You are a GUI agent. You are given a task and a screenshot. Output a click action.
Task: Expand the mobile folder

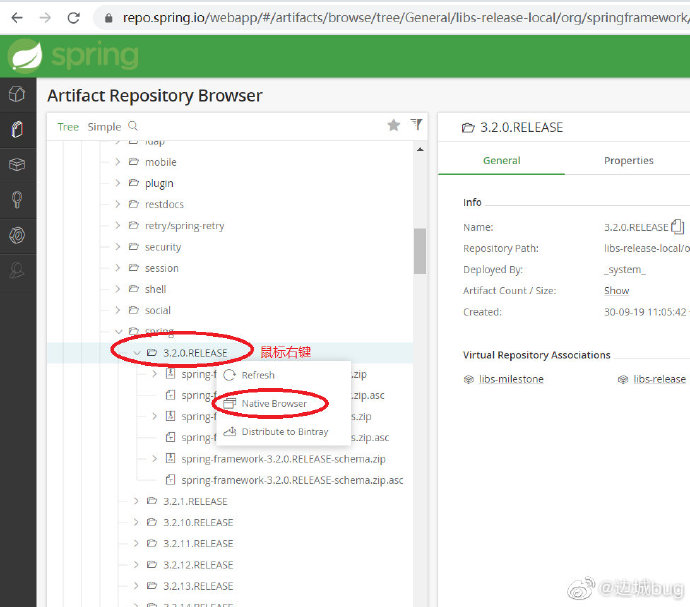(117, 162)
